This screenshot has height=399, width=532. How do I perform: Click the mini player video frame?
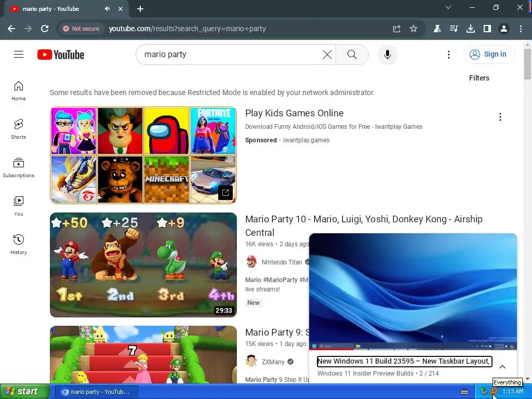coord(413,291)
